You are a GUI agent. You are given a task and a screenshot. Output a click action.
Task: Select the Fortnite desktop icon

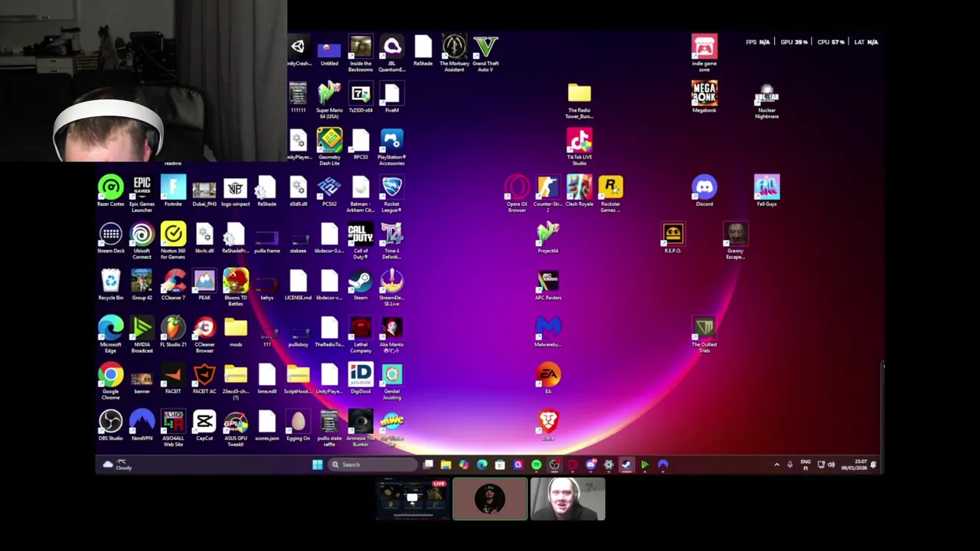click(x=173, y=191)
